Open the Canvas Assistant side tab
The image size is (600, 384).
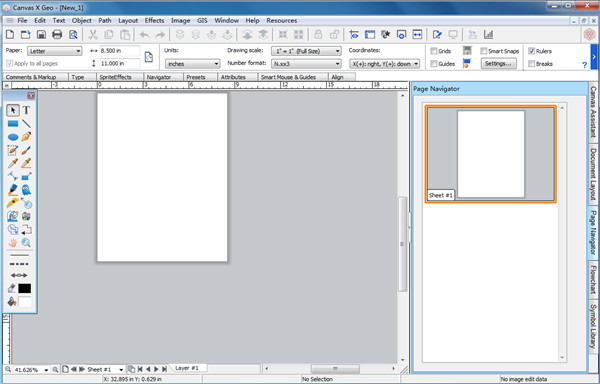click(x=593, y=112)
